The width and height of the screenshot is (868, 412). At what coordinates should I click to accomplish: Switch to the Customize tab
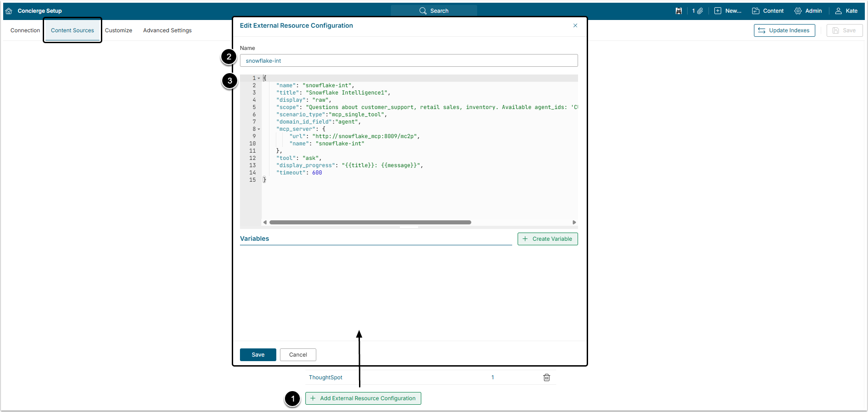(x=118, y=30)
